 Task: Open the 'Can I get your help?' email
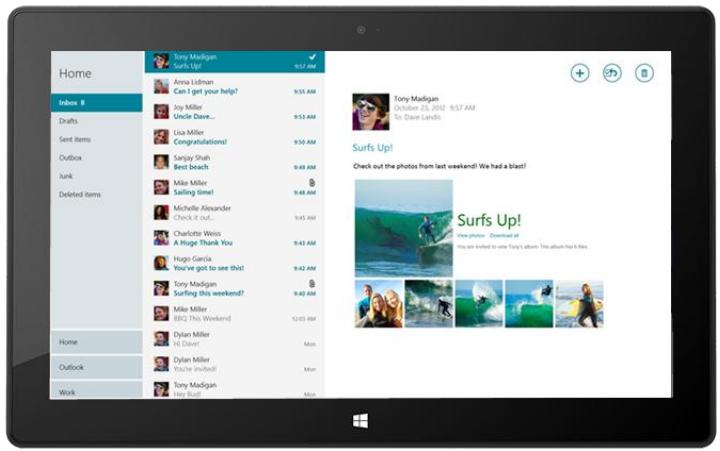click(235, 86)
